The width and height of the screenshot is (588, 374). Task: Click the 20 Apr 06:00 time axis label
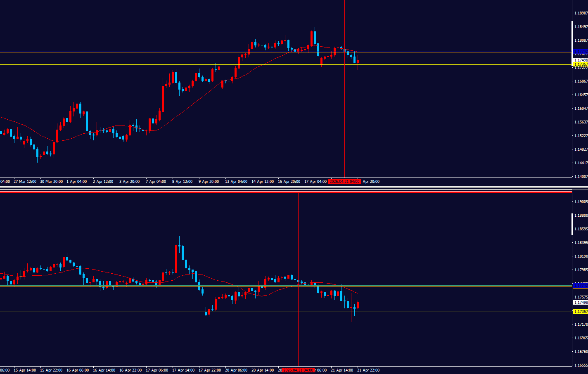pyautogui.click(x=237, y=370)
